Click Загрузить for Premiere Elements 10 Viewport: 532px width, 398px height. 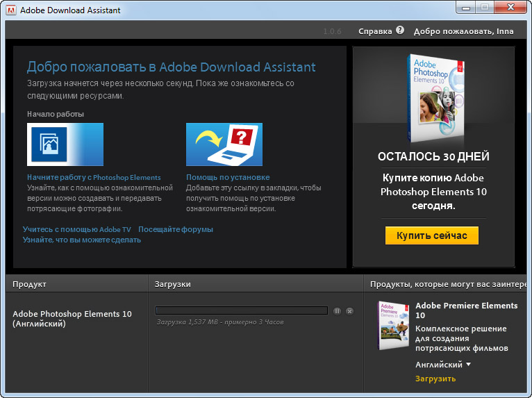(x=435, y=379)
